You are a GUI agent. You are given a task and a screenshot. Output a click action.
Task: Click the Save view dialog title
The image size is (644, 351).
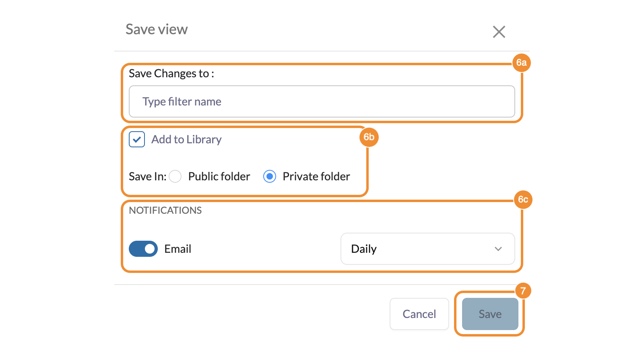[157, 29]
